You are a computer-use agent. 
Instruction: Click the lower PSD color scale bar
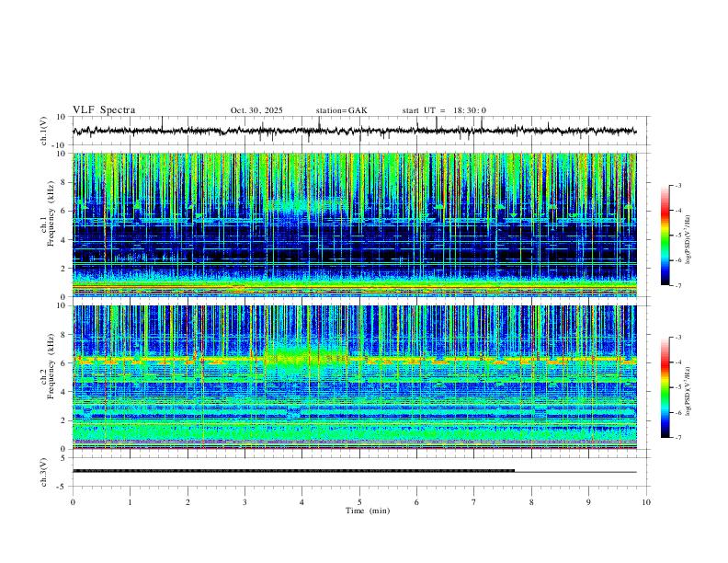tap(665, 387)
